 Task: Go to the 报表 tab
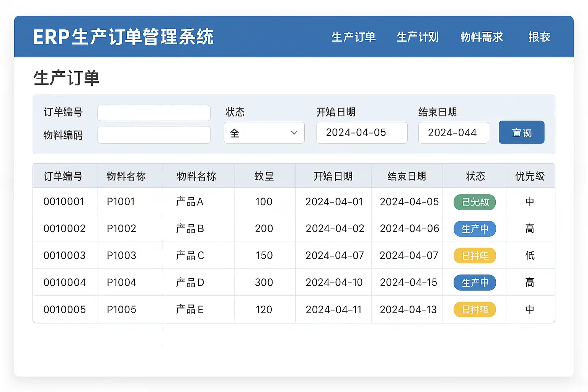tap(539, 37)
